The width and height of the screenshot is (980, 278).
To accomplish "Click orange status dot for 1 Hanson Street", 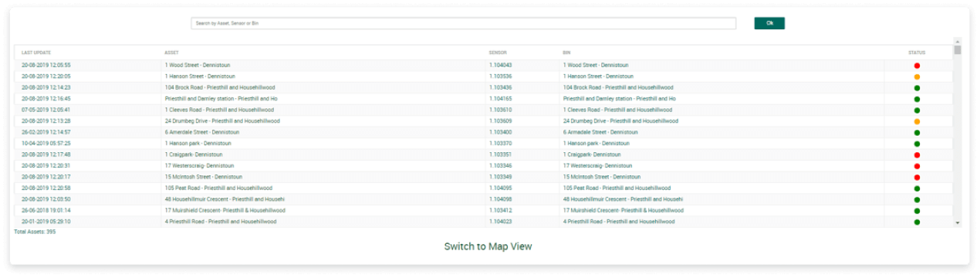I will 917,77.
